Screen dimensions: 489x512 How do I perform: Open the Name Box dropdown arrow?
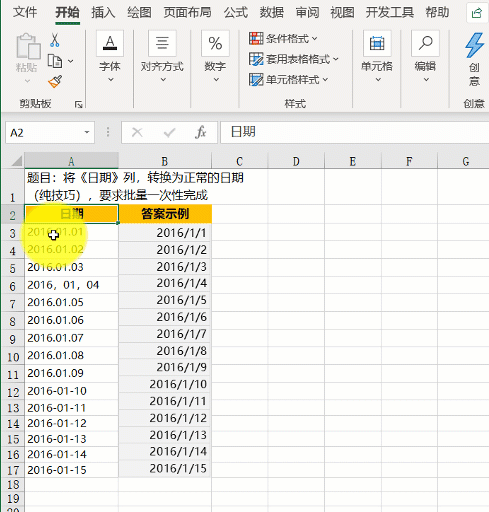click(x=87, y=132)
